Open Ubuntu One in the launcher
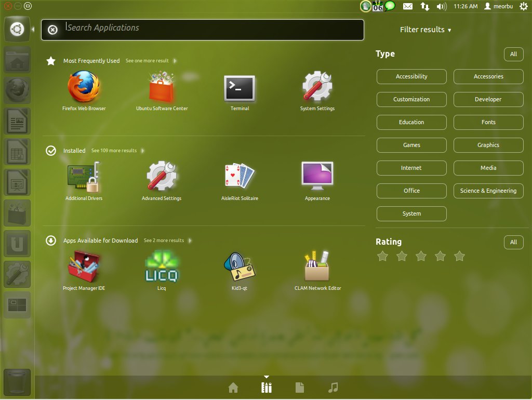Image resolution: width=532 pixels, height=400 pixels. pos(17,244)
